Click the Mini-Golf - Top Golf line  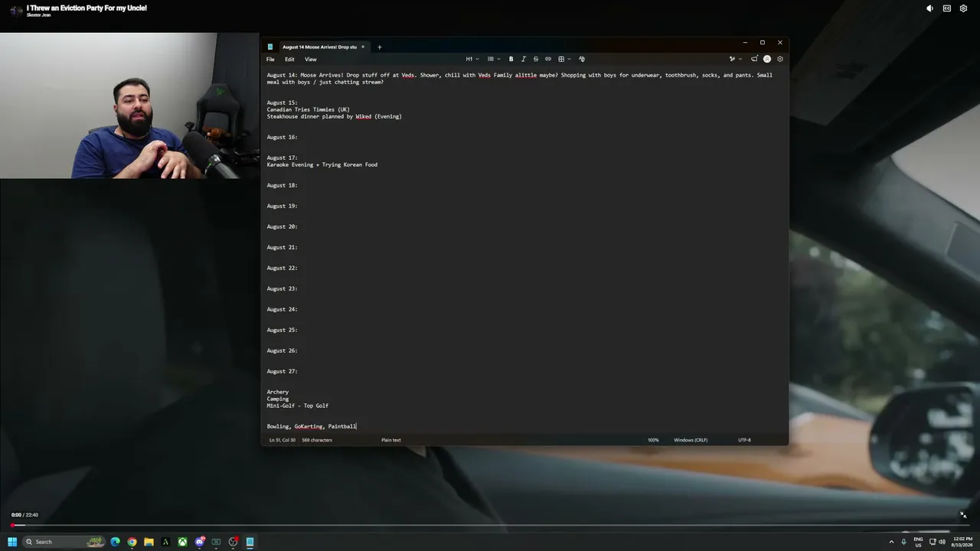[x=298, y=406]
